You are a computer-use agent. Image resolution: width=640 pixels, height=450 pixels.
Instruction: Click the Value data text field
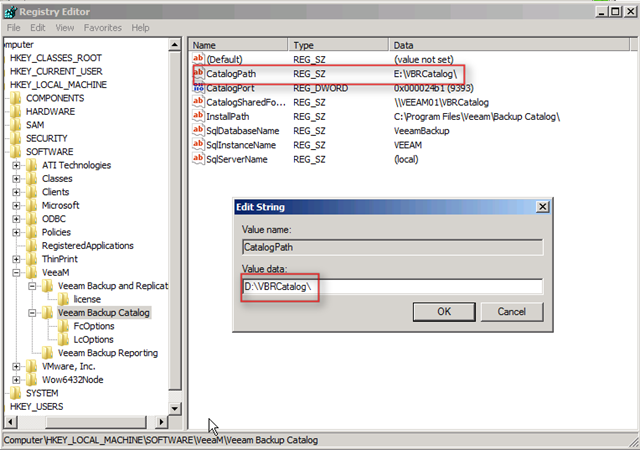[x=392, y=287]
